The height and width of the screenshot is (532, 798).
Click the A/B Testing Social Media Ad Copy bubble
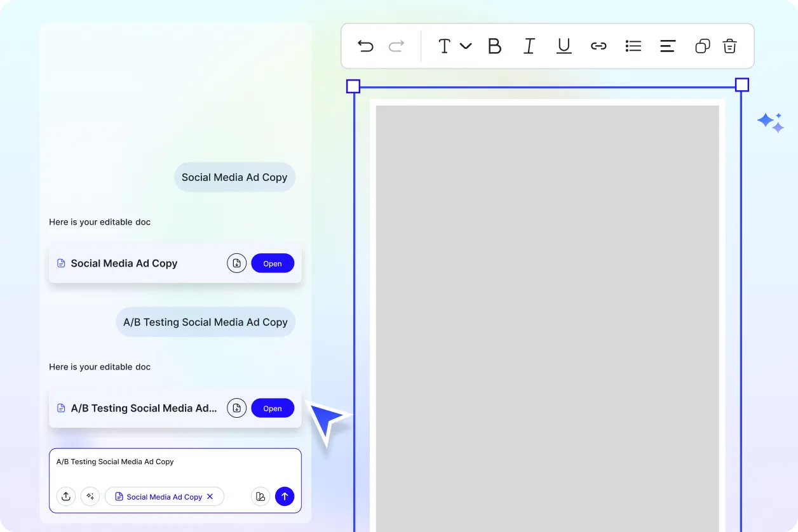[205, 322]
